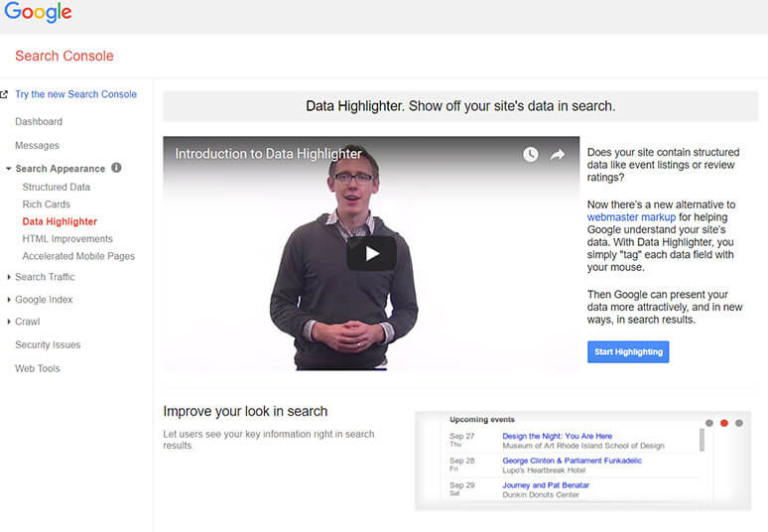This screenshot has height=532, width=768.
Task: Open Security Issues page
Action: click(48, 344)
